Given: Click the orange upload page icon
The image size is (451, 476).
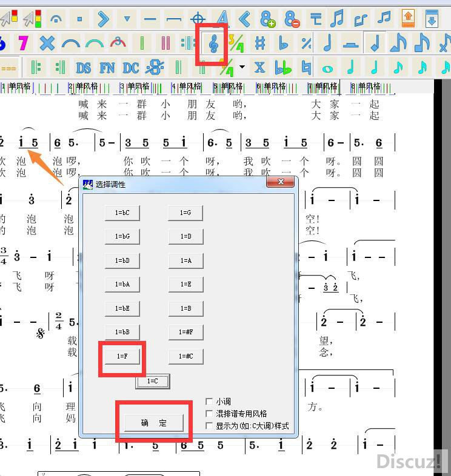Looking at the screenshot, I should pos(408,18).
